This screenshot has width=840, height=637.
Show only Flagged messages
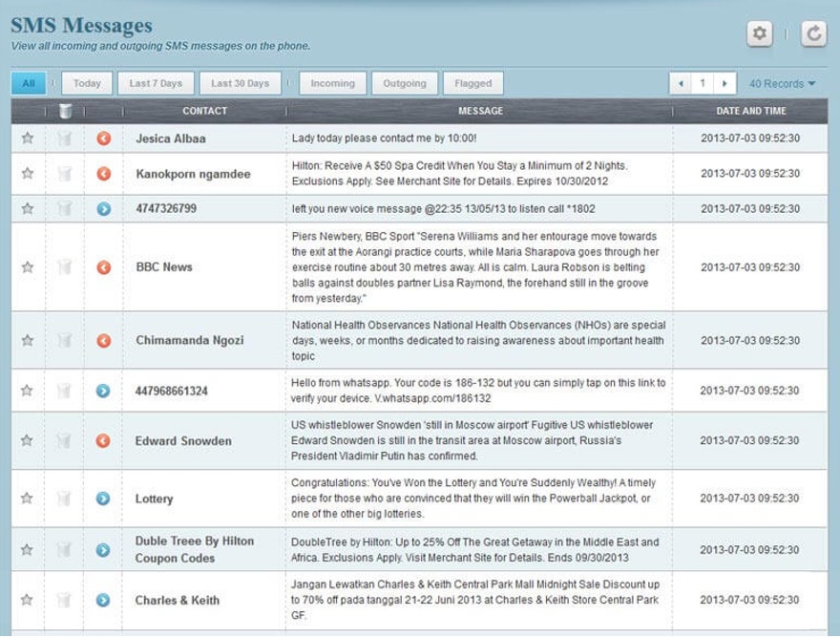point(473,84)
